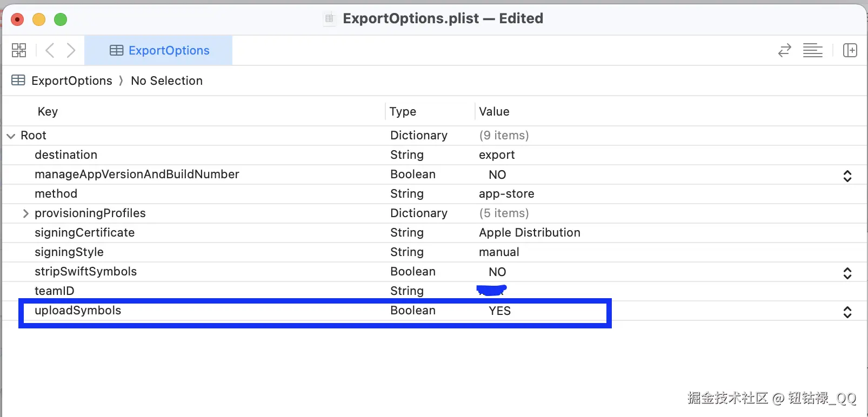This screenshot has height=417, width=868.
Task: Go forward with the right chevron
Action: click(71, 50)
